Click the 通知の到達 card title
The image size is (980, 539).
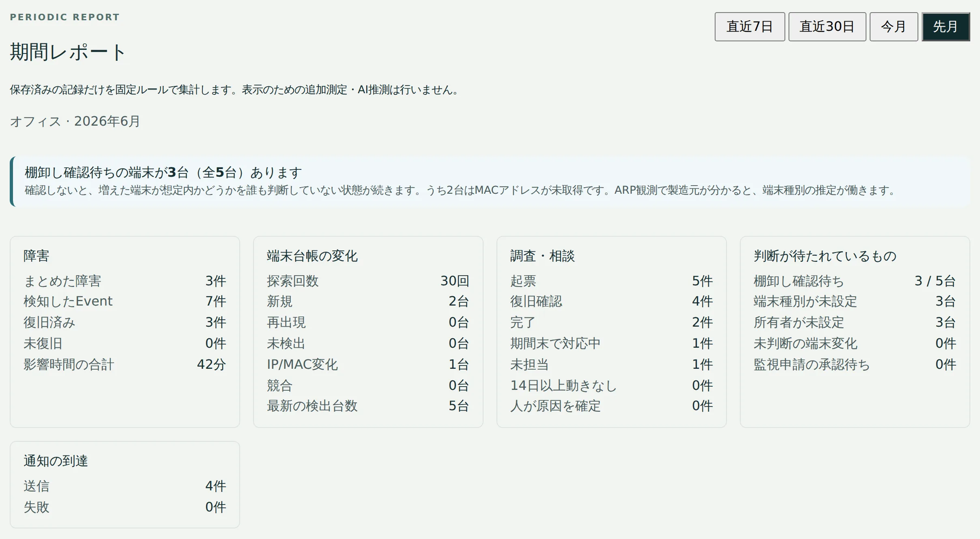[x=56, y=461]
